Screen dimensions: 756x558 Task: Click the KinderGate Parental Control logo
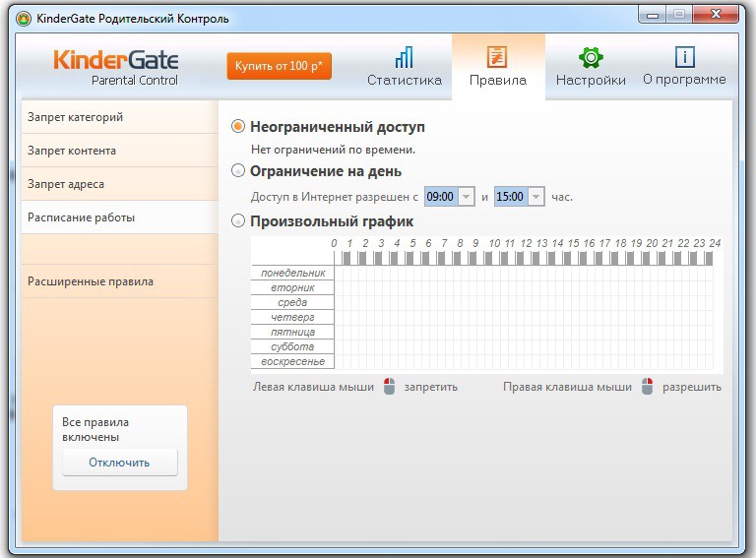click(x=116, y=66)
